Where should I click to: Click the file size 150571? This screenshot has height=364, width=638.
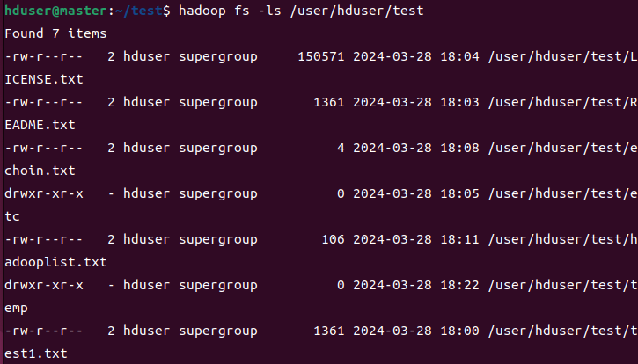tap(321, 56)
